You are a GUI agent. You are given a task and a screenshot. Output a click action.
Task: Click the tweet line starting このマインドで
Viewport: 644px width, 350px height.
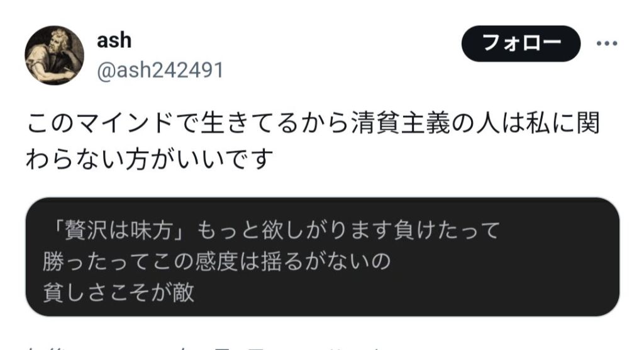click(313, 124)
